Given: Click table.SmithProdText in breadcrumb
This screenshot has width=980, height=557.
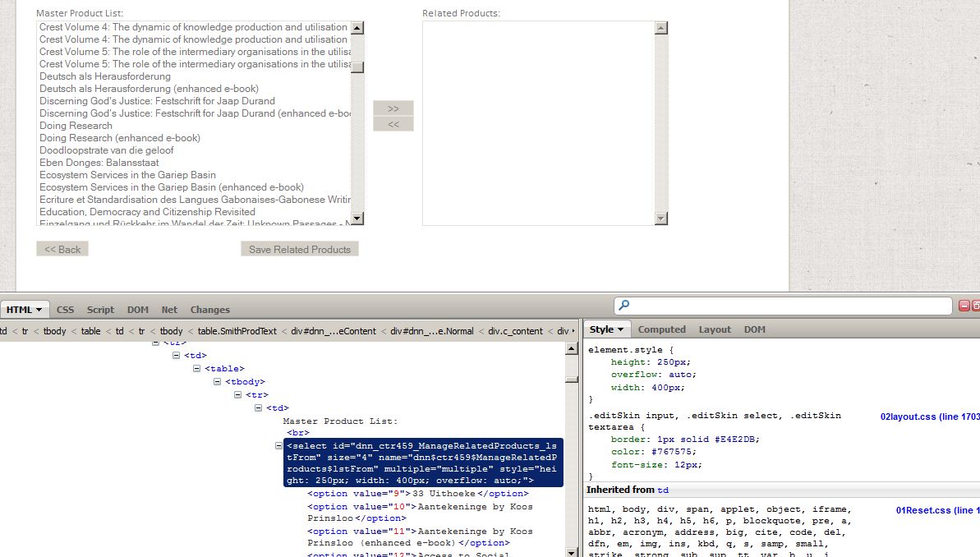Looking at the screenshot, I should (237, 331).
